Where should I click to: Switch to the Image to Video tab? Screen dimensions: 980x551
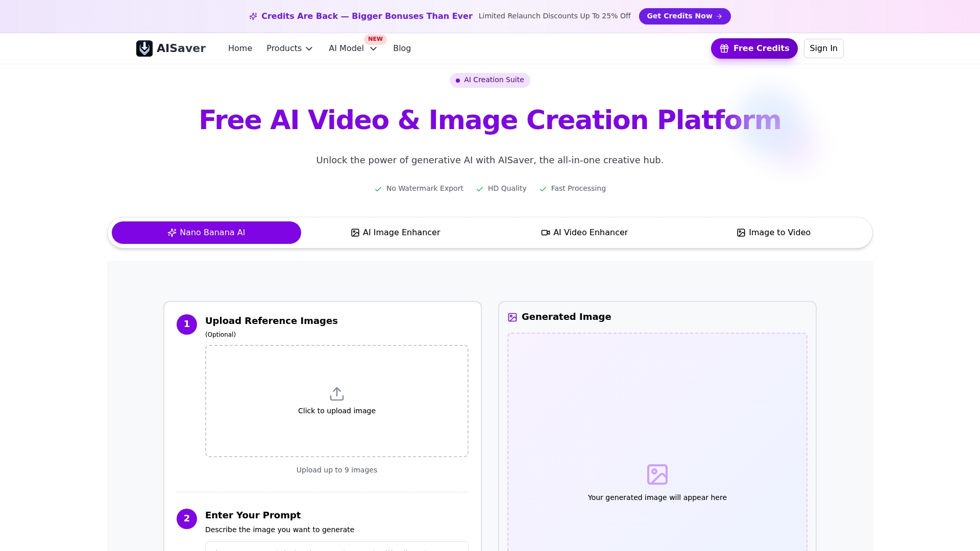click(774, 233)
